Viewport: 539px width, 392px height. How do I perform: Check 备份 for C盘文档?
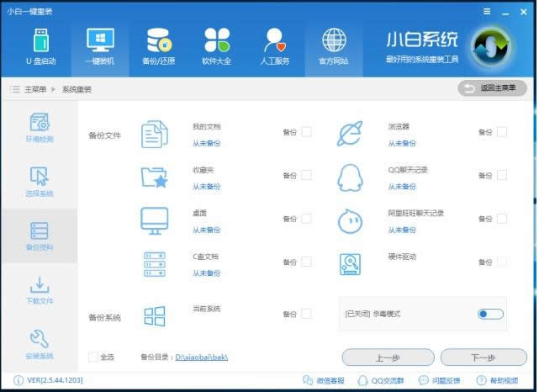coord(306,262)
